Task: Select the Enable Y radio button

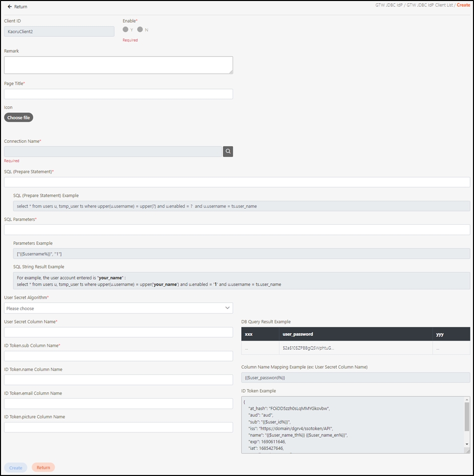Action: pyautogui.click(x=125, y=29)
